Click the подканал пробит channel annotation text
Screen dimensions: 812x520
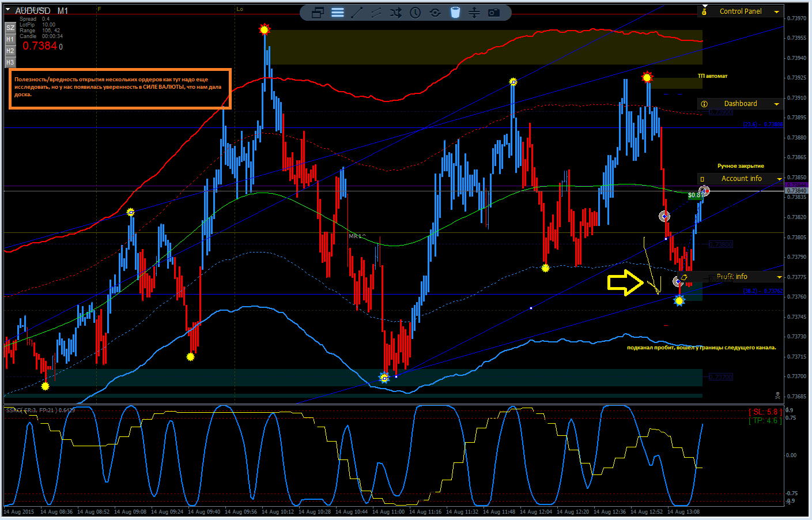[701, 348]
